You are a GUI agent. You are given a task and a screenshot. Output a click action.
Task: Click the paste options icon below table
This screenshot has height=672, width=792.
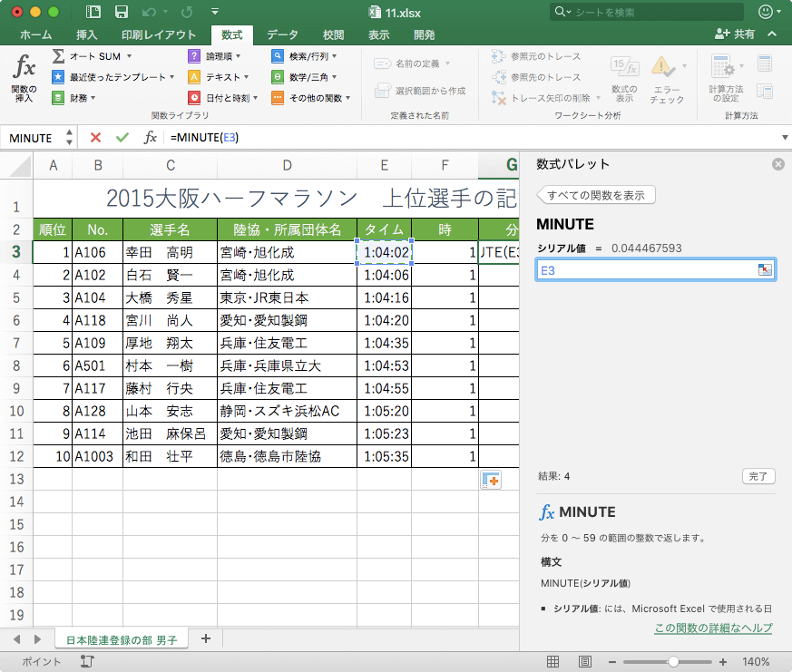491,480
